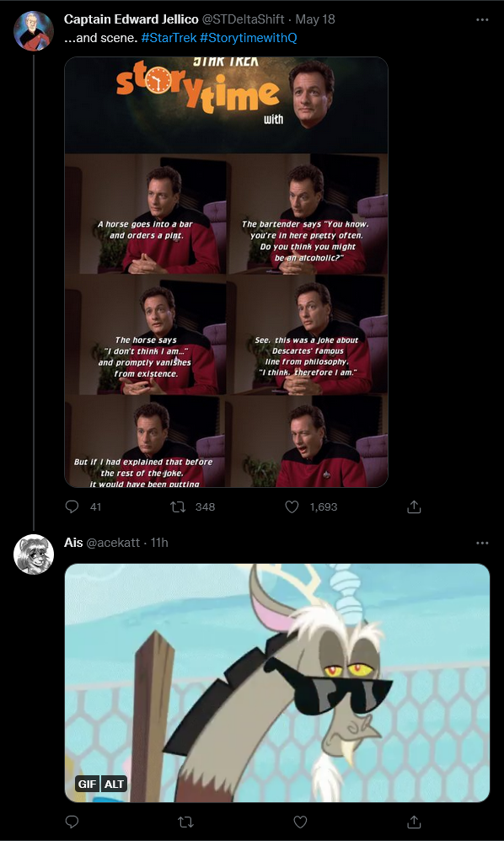Expand the Storytime with Q image

tap(226, 272)
